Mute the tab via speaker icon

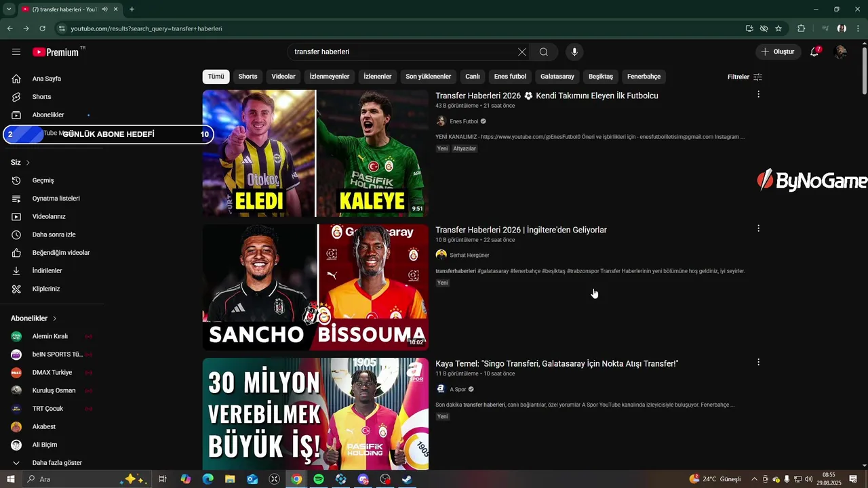tap(105, 9)
